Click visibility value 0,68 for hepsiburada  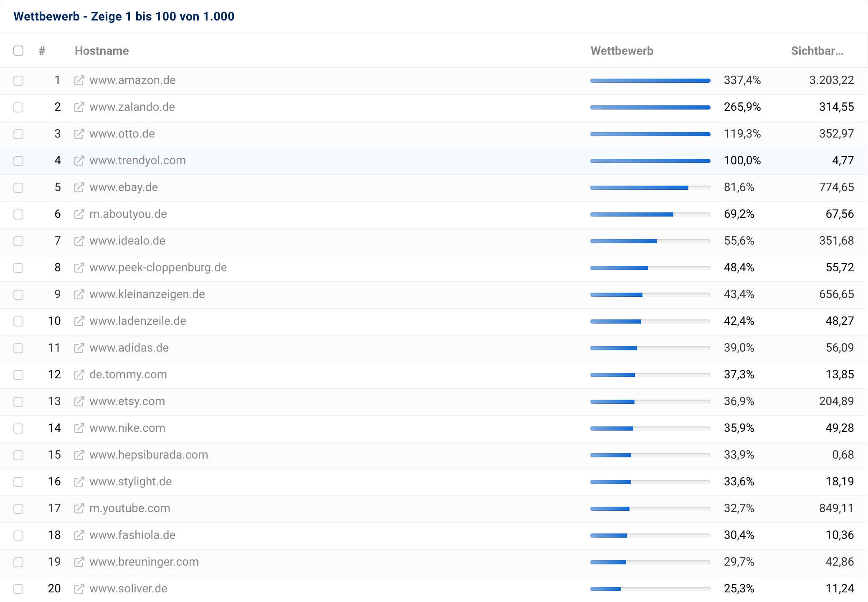pyautogui.click(x=843, y=455)
